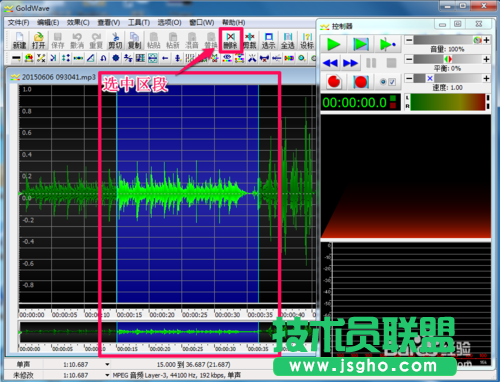Click the fast forward button
The width and height of the screenshot is (500, 382).
[x=350, y=63]
